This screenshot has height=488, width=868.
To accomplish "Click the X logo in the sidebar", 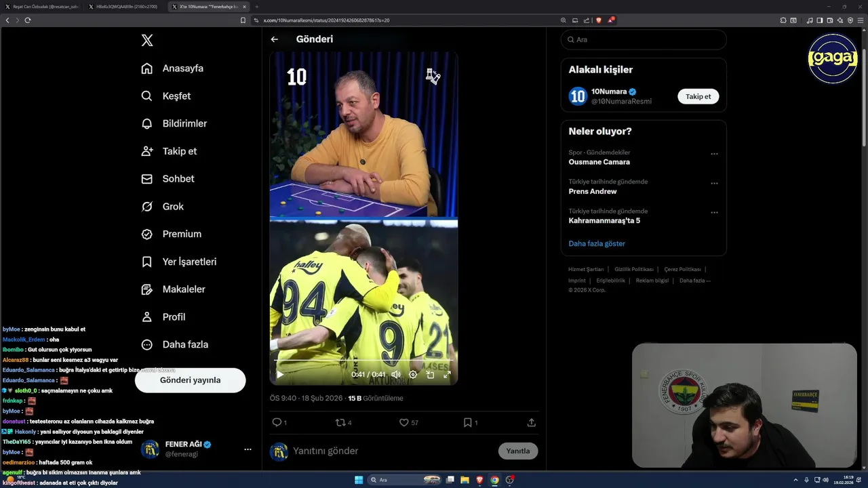I will pyautogui.click(x=147, y=41).
